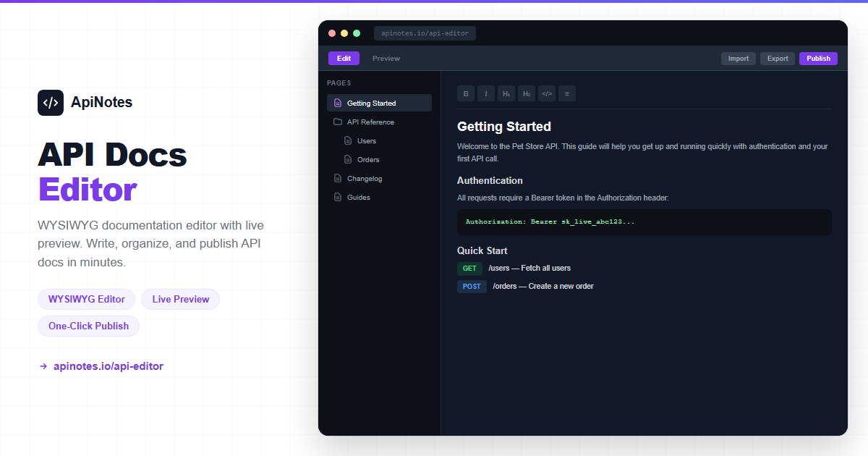This screenshot has width=868, height=456.
Task: Click the Import button
Action: click(738, 59)
